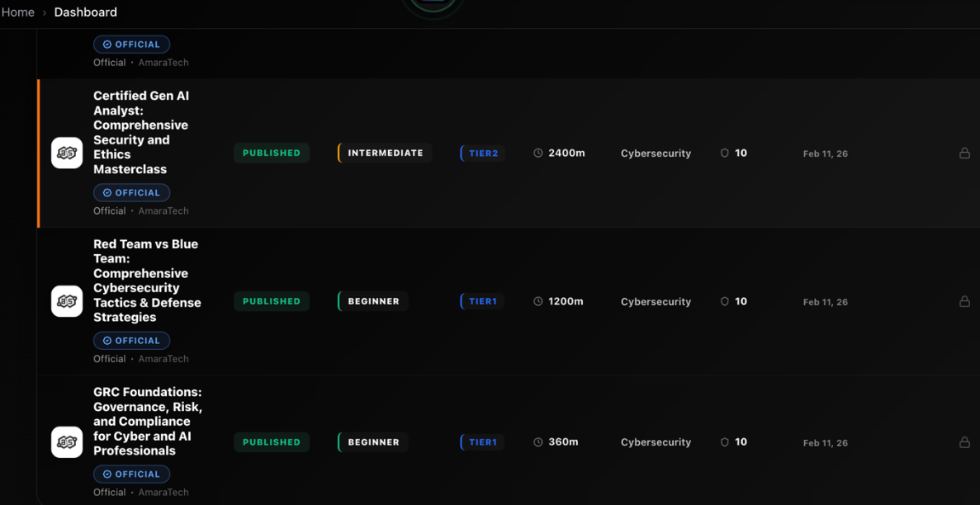Select the BEGINNER badge on GRC Foundations row
Image resolution: width=980 pixels, height=505 pixels.
tap(373, 442)
